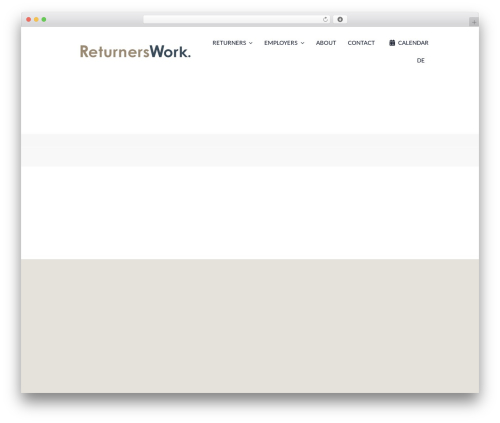The width and height of the screenshot is (500, 423).
Task: Click the round icon beside the address bar
Action: 340,19
